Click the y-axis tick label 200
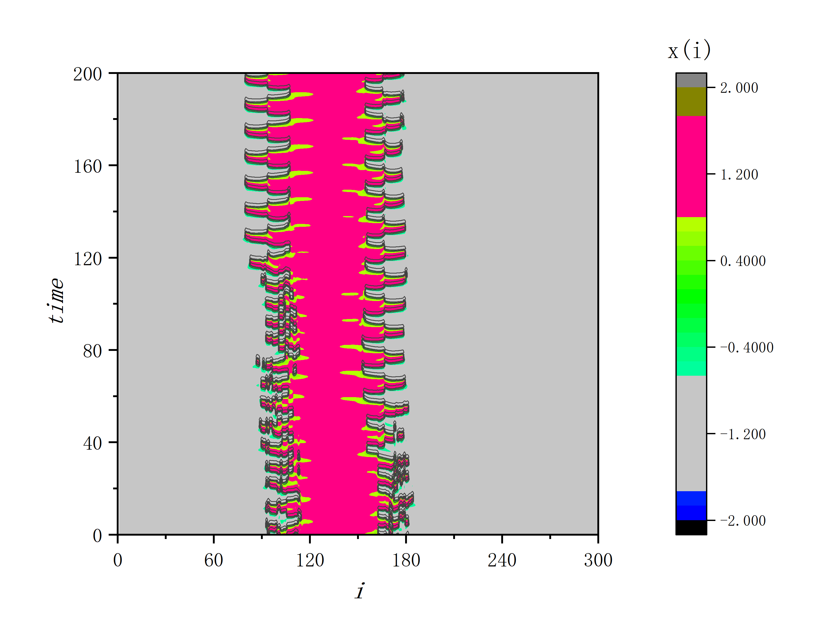 tap(87, 74)
